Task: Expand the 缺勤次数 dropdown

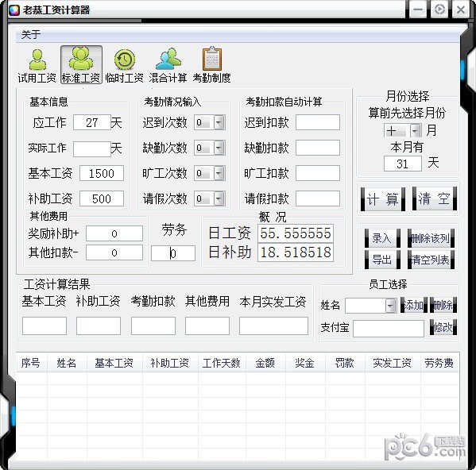Action: (219, 148)
